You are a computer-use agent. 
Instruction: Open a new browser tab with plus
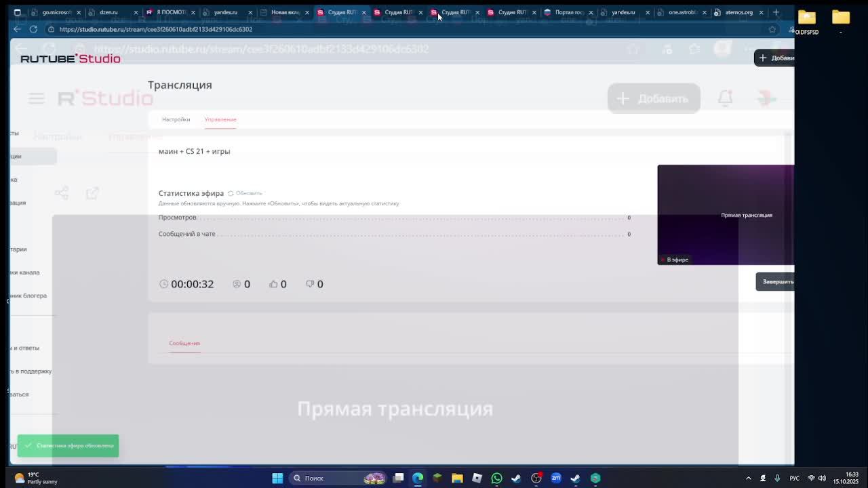[776, 12]
